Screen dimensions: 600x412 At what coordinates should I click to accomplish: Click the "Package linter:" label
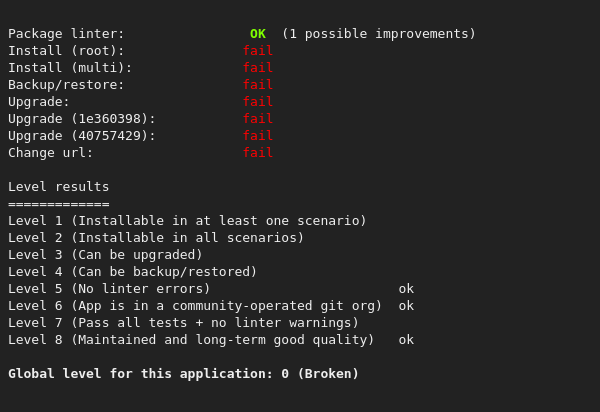coord(67,34)
